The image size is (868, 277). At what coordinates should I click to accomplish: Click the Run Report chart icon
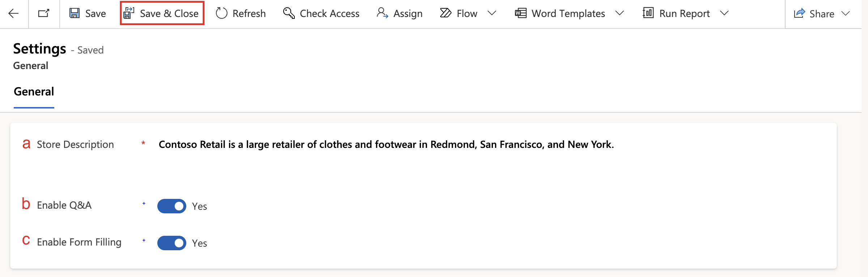[648, 13]
